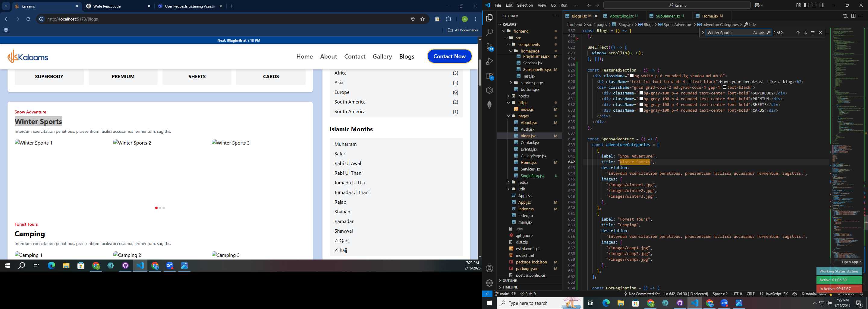Toggle the bottom Panel layout button
Viewport: 868px width, 309px height.
(814, 5)
